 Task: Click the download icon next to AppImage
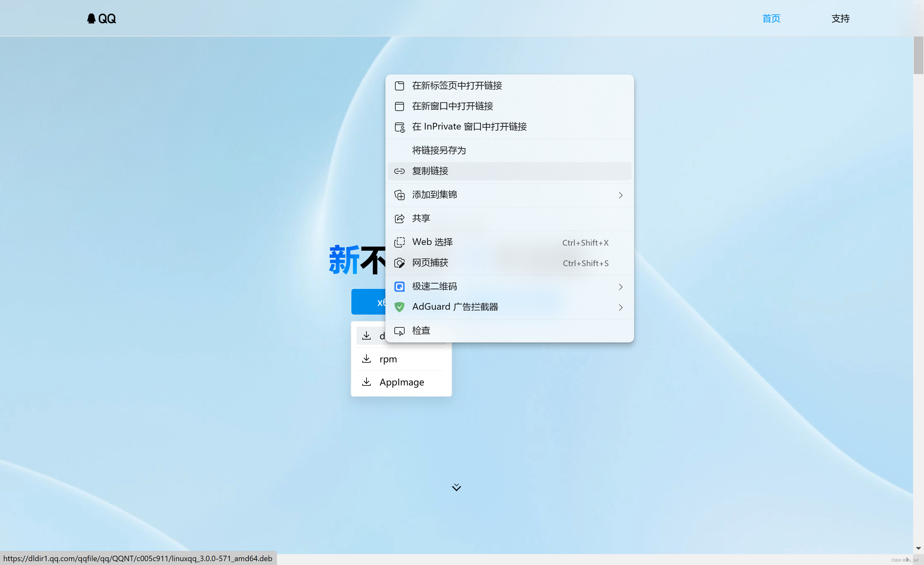pyautogui.click(x=367, y=382)
